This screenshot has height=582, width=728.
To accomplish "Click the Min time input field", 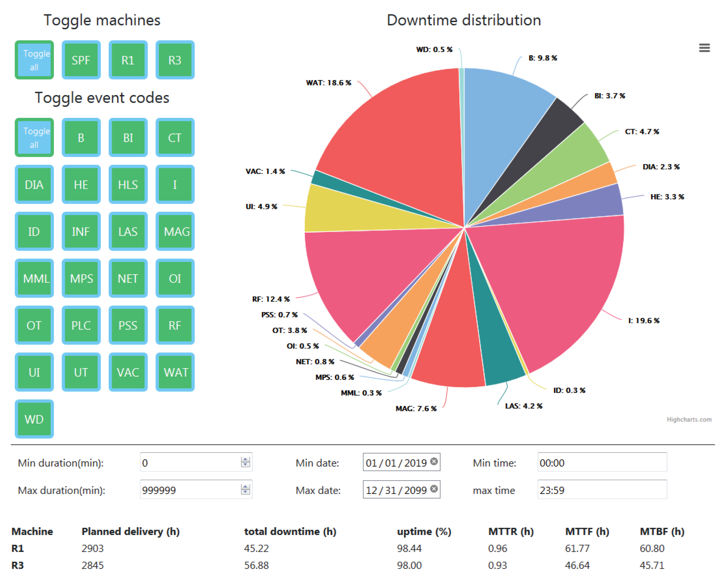I will click(x=602, y=463).
